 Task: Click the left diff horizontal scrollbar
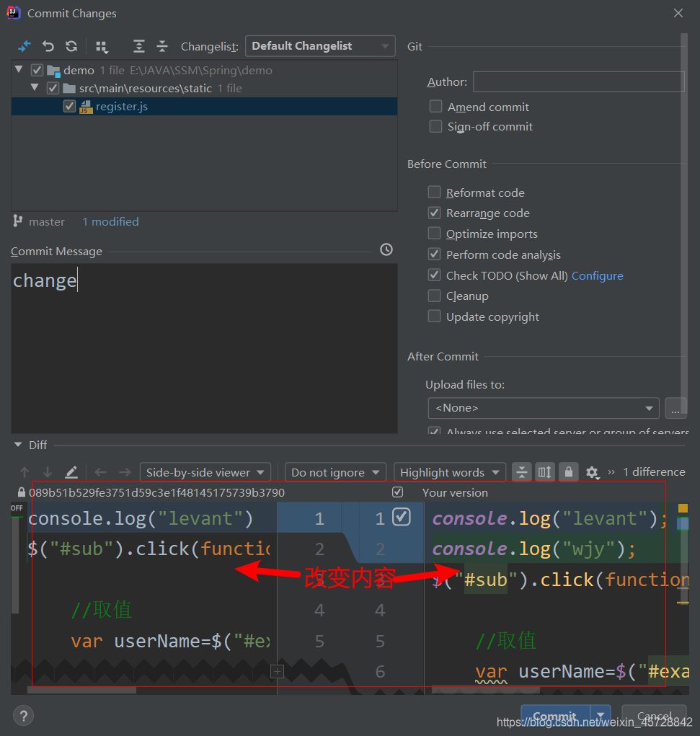[x=82, y=690]
